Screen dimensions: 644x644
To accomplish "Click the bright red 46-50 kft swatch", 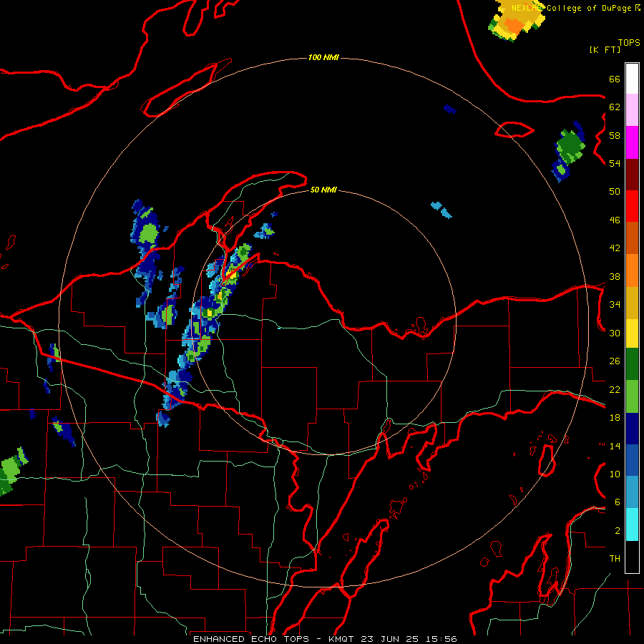I will (632, 206).
